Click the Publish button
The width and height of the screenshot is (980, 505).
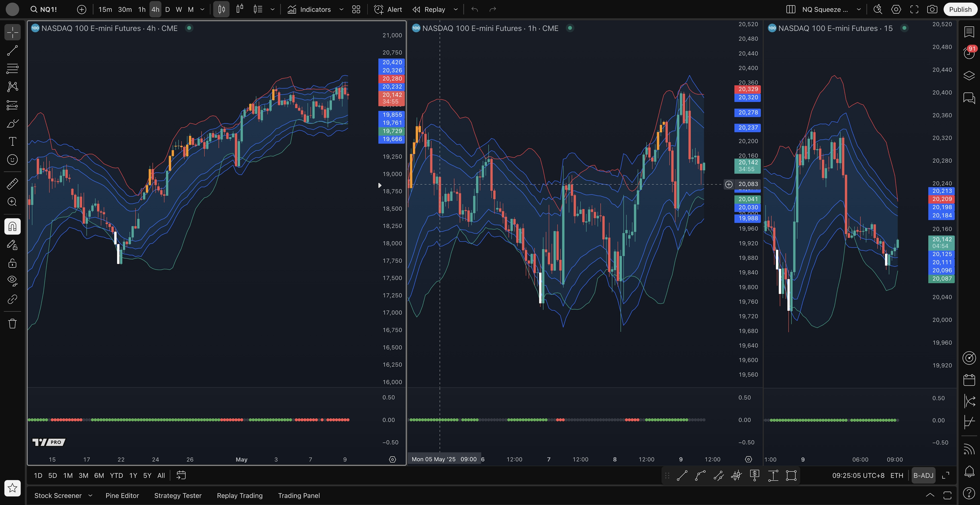point(960,9)
